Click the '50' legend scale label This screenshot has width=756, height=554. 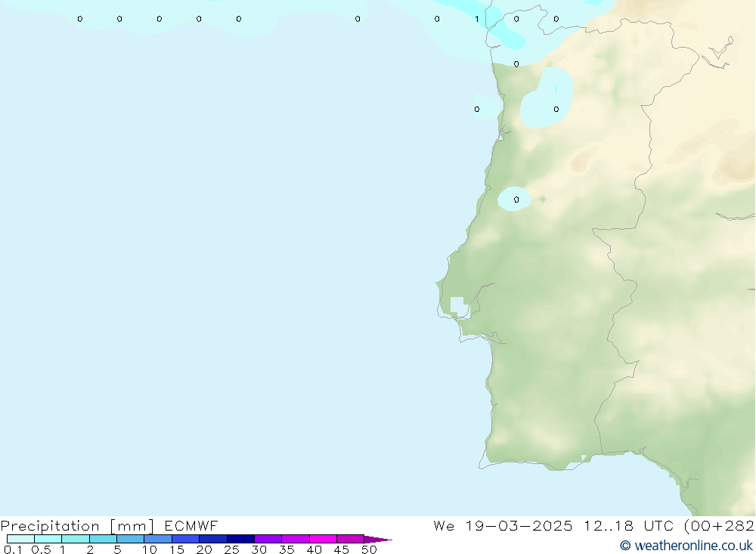[369, 549]
